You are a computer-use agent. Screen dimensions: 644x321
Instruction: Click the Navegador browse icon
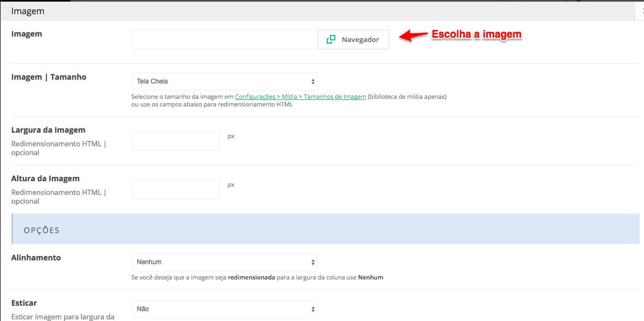330,39
